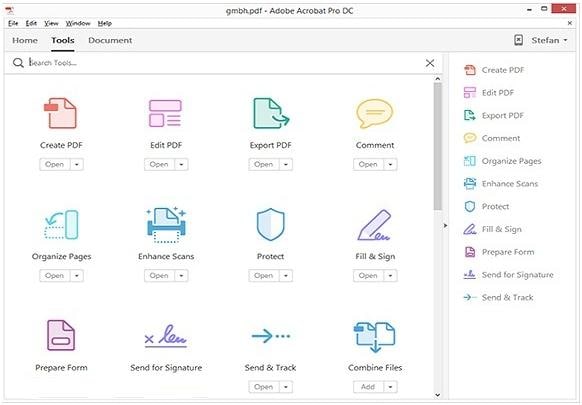Click Edit PDF icon in right sidebar
Image resolution: width=582 pixels, height=405 pixels.
[x=470, y=92]
